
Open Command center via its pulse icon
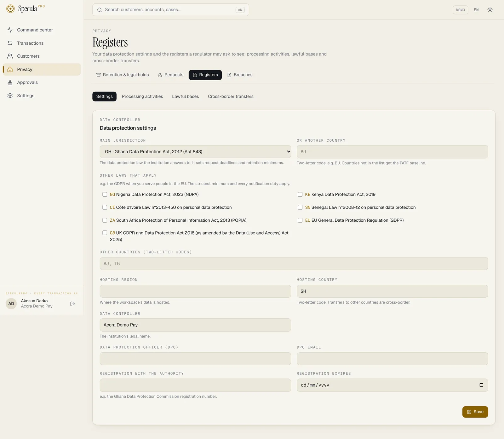pyautogui.click(x=10, y=30)
